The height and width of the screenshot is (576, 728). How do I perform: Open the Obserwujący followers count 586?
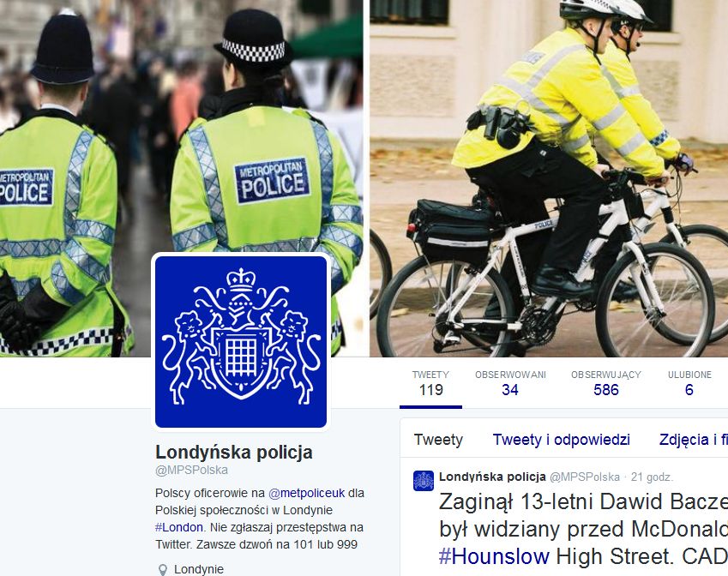pos(606,383)
